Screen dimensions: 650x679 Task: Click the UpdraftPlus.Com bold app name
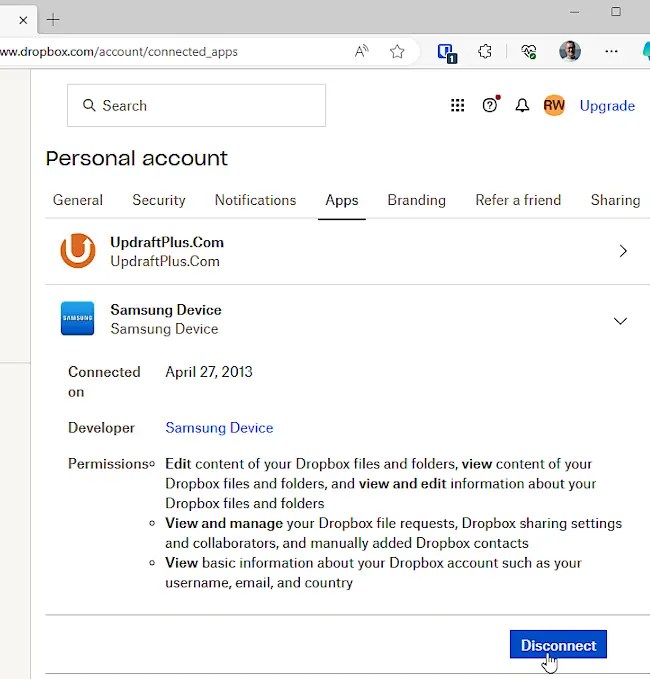pyautogui.click(x=167, y=242)
